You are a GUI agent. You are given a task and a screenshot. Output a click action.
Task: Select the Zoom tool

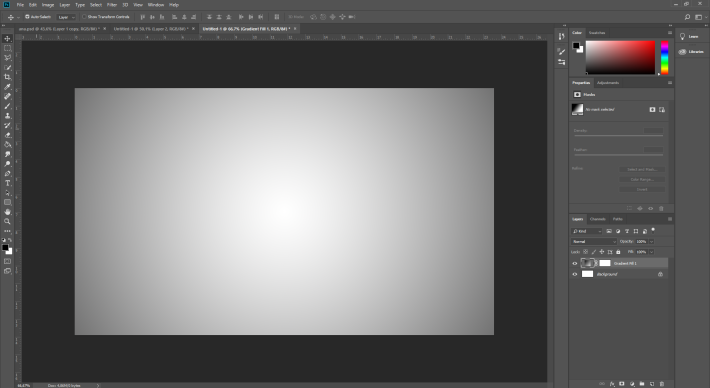7,221
